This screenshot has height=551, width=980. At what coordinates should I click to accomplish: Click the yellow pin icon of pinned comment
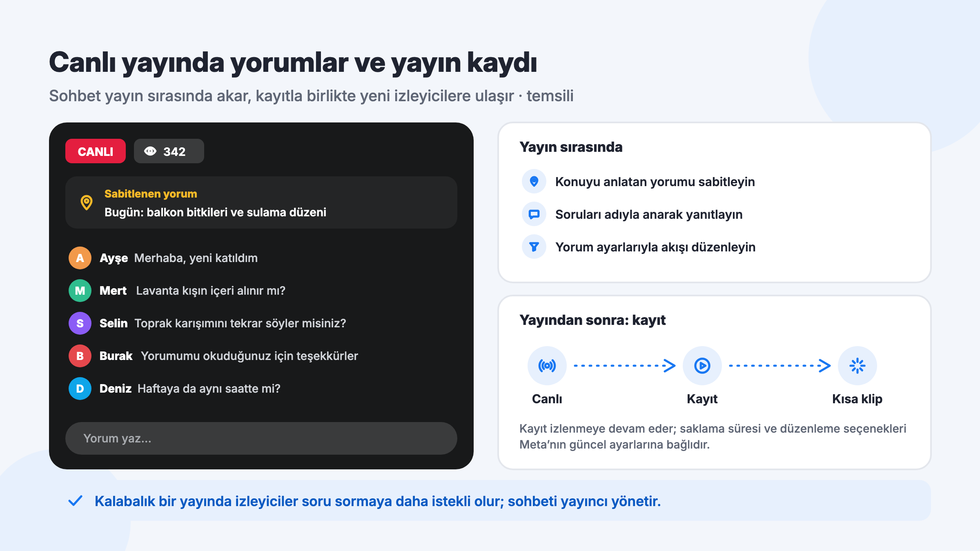coord(87,202)
